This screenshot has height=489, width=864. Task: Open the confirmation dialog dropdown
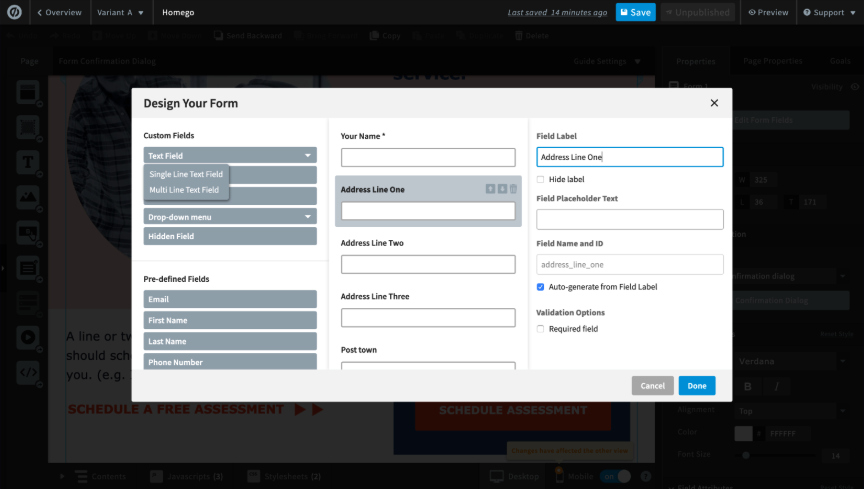[x=790, y=276]
